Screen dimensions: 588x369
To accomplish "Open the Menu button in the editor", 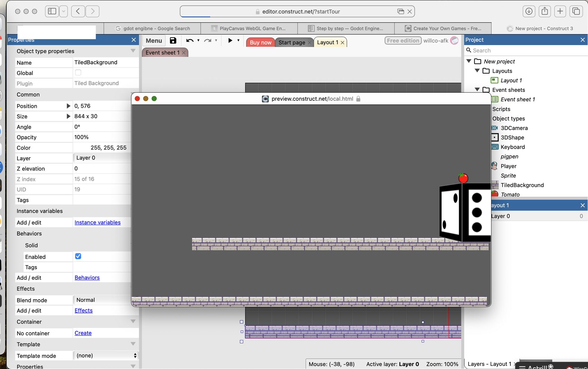I will click(153, 40).
